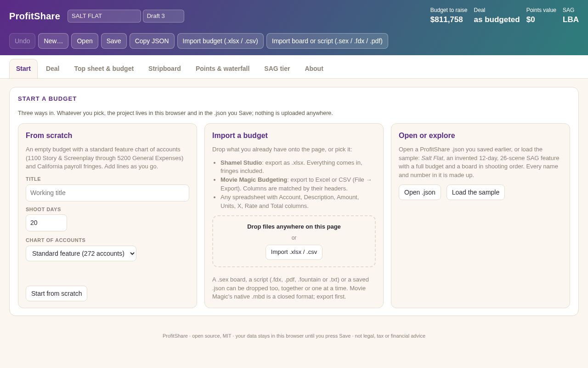This screenshot has height=368, width=588.
Task: Edit the SALT FLAT project name field
Action: pos(104,16)
